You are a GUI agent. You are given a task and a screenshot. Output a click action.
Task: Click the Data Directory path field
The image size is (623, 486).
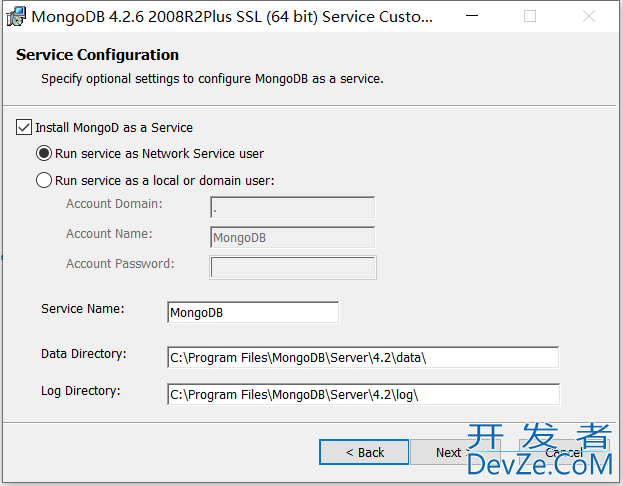pyautogui.click(x=363, y=357)
